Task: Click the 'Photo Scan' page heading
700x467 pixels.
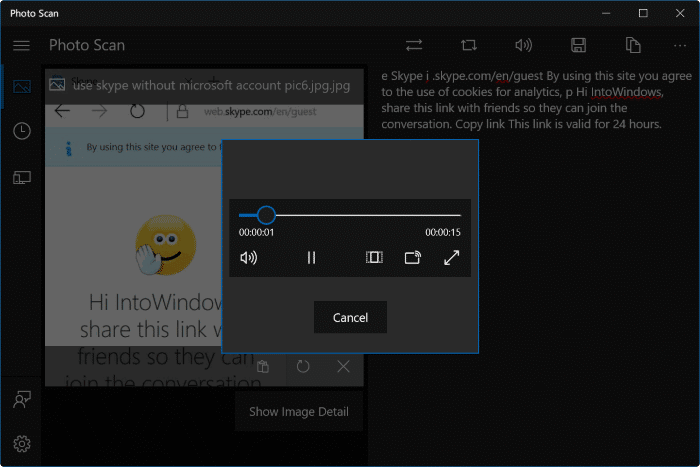Action: tap(87, 45)
